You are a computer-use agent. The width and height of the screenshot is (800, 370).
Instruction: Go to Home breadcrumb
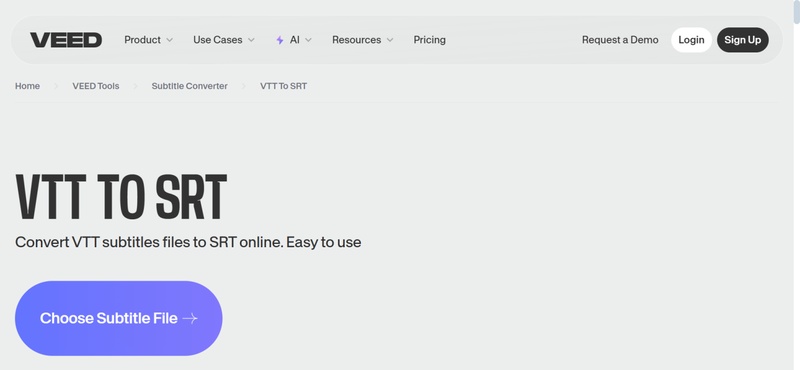28,86
